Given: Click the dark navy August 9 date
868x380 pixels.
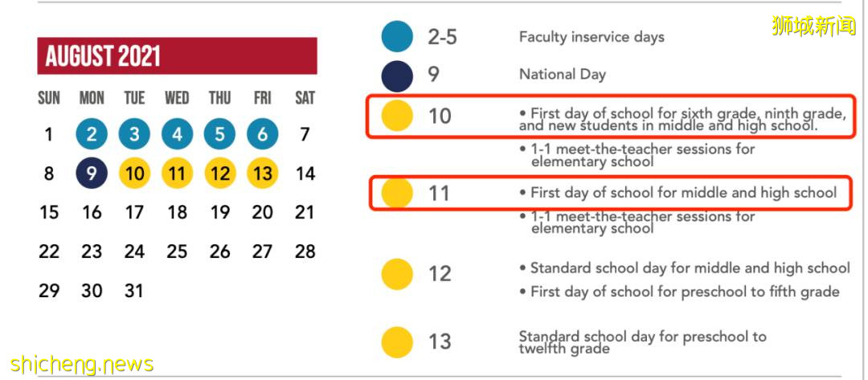Looking at the screenshot, I should [92, 173].
